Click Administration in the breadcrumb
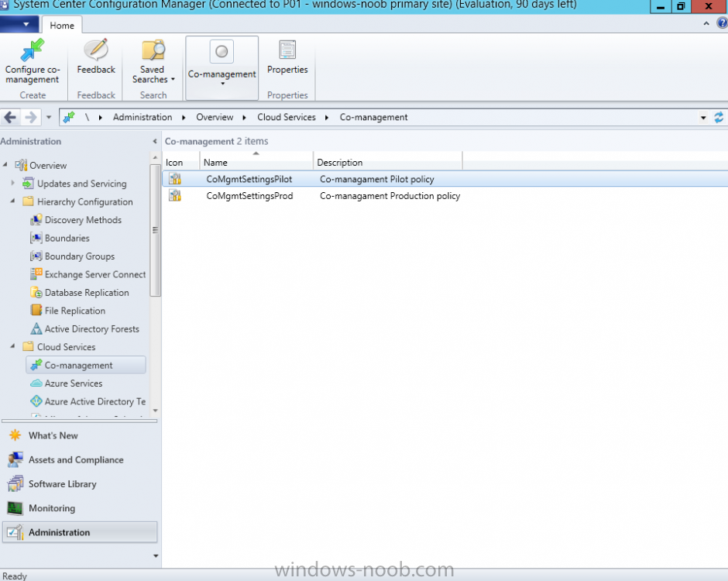This screenshot has height=581, width=728. pyautogui.click(x=143, y=117)
